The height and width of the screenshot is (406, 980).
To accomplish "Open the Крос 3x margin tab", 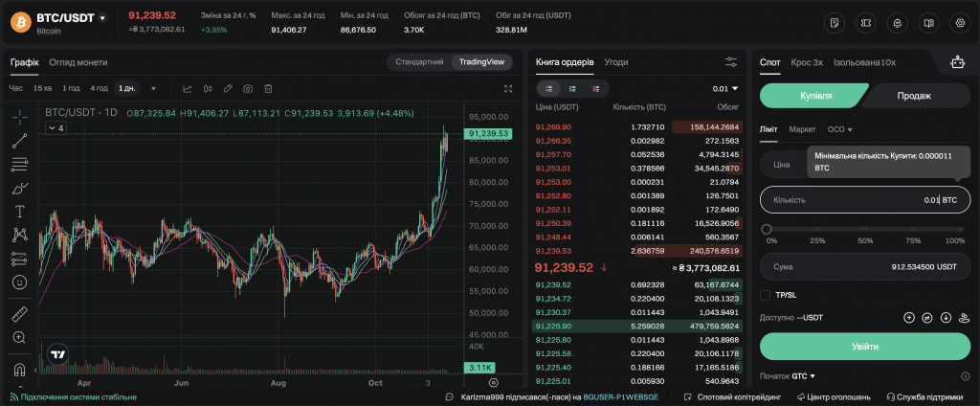I will (x=807, y=62).
